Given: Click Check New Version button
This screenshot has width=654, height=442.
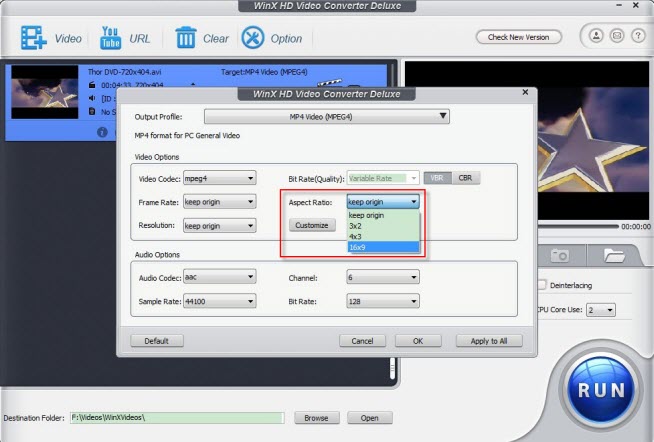Looking at the screenshot, I should tap(518, 37).
